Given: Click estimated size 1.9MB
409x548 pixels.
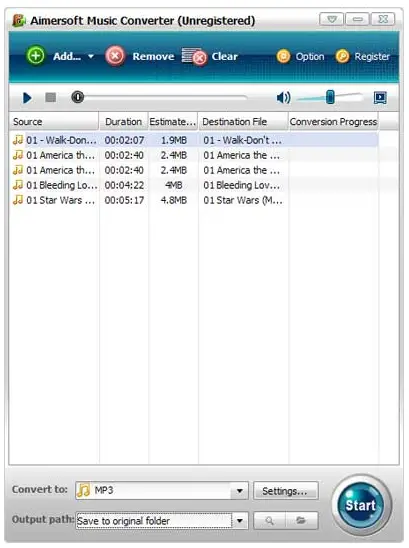Looking at the screenshot, I should (x=174, y=140).
